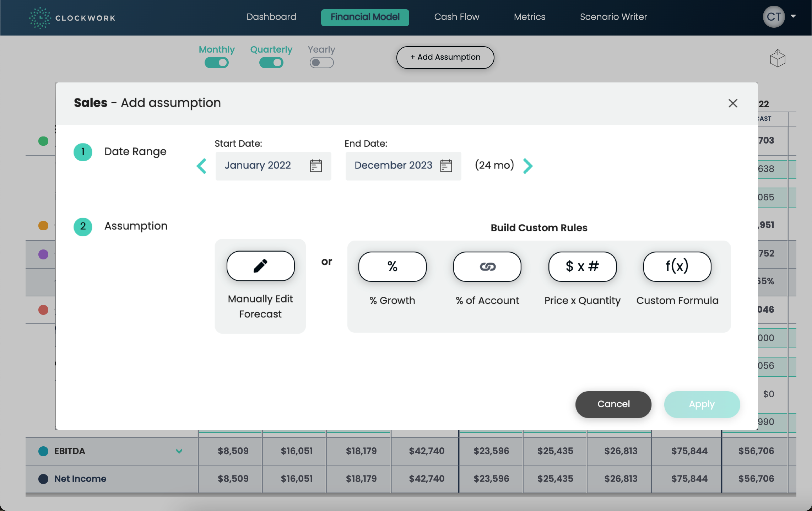Switch to the Cash Flow tab
Viewport: 812px width, 511px height.
click(456, 16)
